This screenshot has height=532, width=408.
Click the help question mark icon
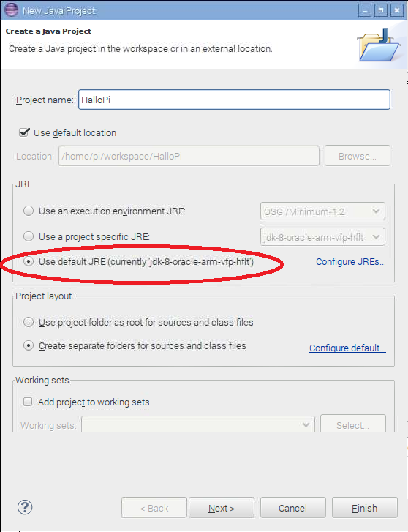click(x=25, y=507)
